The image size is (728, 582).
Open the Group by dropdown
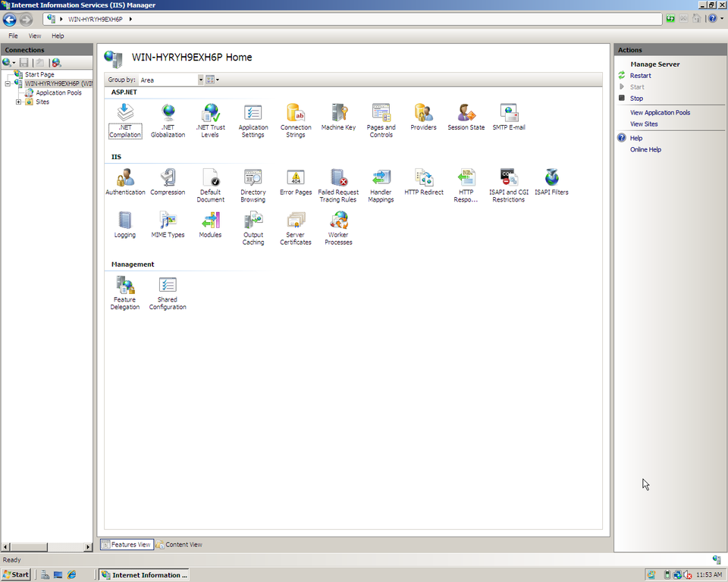(x=201, y=80)
